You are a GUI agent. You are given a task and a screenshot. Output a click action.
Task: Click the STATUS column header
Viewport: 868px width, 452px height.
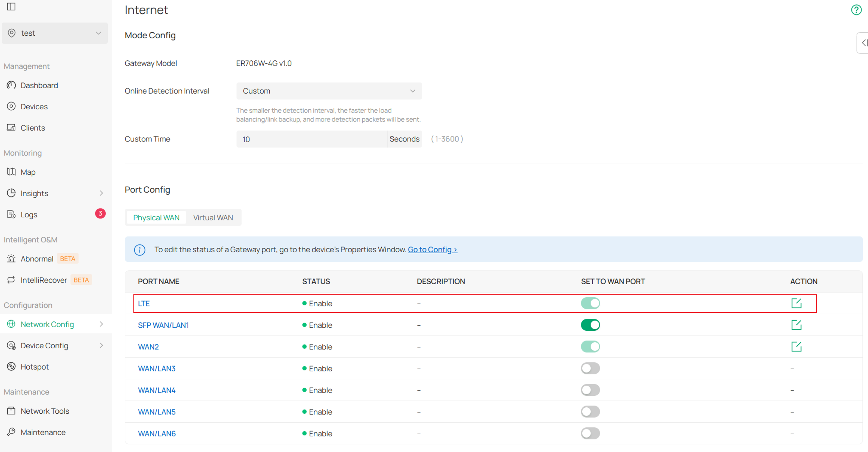[316, 281]
